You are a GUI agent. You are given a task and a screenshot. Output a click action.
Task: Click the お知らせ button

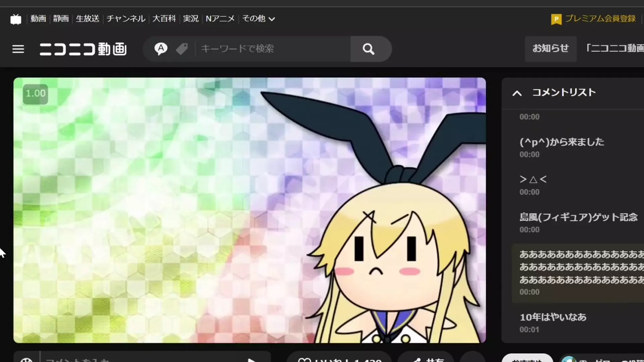[551, 49]
